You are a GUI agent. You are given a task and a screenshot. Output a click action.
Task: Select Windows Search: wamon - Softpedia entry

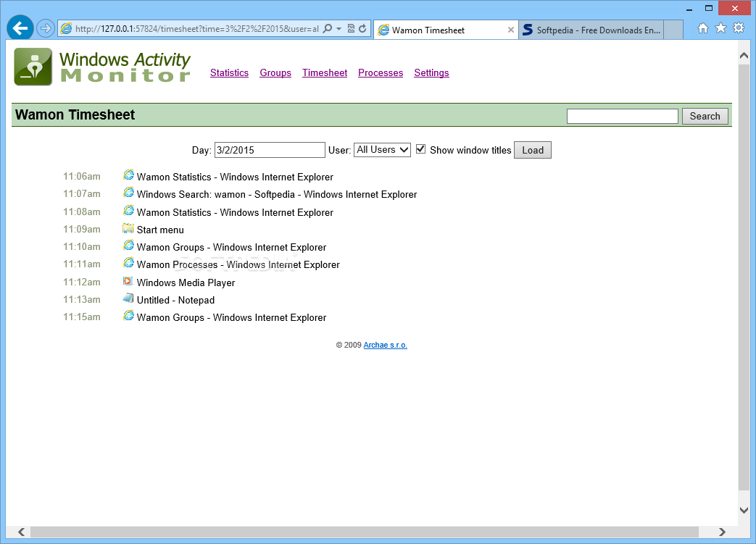pyautogui.click(x=277, y=194)
